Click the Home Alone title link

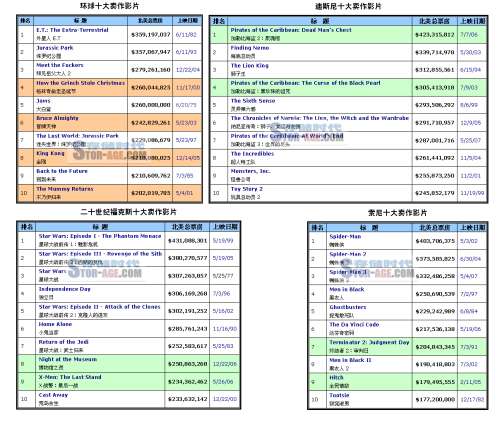tap(55, 324)
